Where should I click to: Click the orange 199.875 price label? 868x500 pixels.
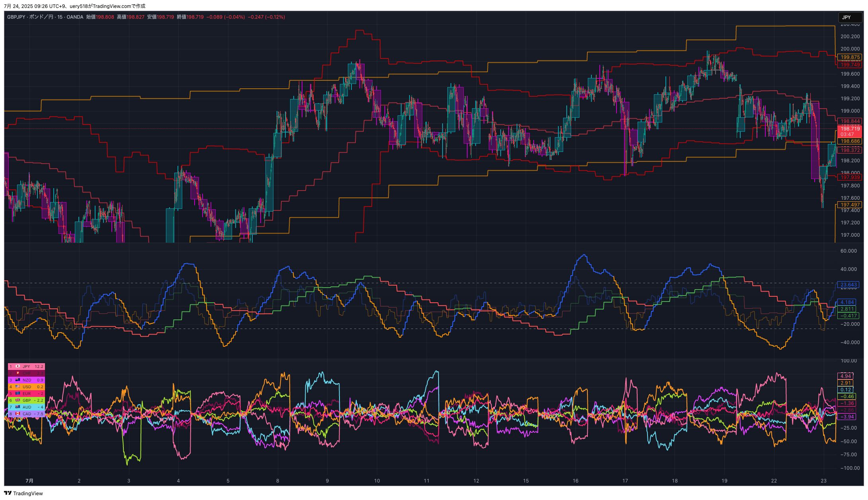(x=850, y=57)
